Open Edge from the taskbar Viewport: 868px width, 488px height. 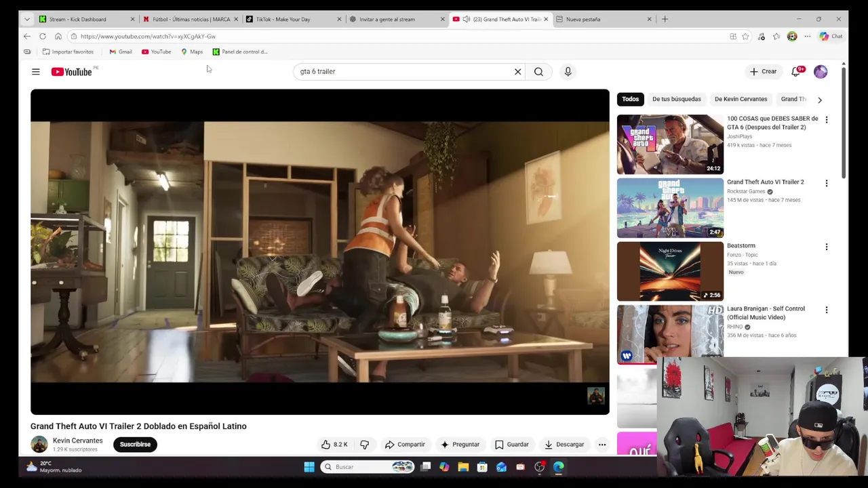pos(558,466)
